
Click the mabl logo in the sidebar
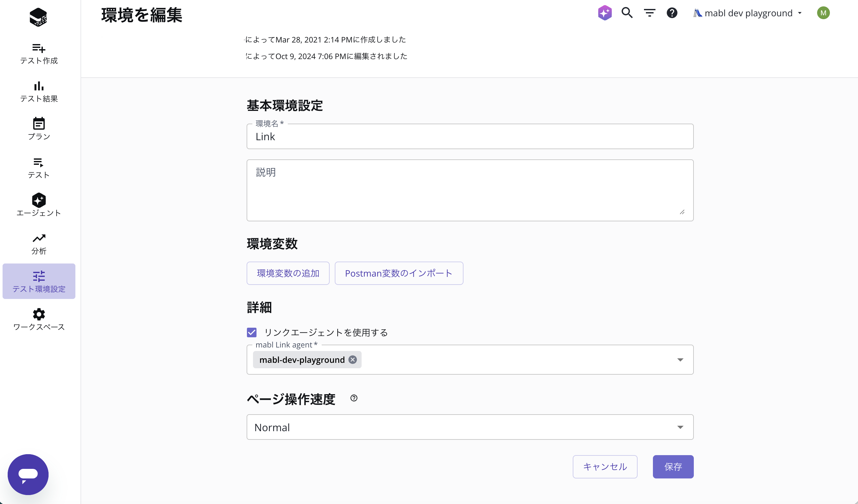[x=38, y=17]
